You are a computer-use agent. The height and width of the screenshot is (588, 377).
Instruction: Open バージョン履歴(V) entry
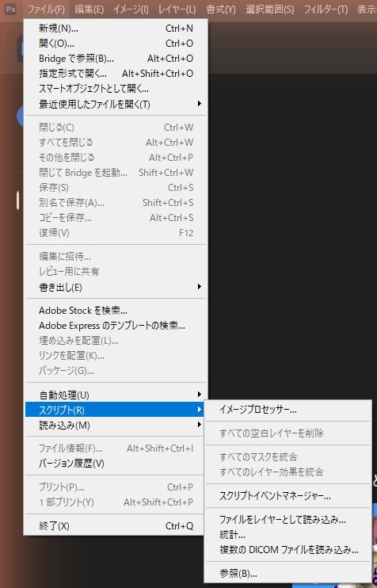tap(116, 464)
